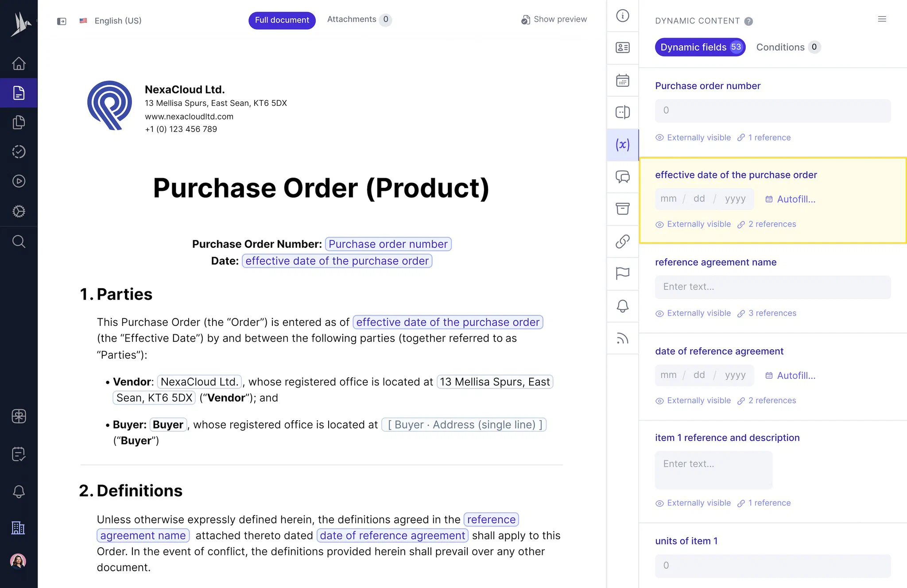Open notifications bell in left sidebar
Image resolution: width=907 pixels, height=588 pixels.
click(19, 491)
